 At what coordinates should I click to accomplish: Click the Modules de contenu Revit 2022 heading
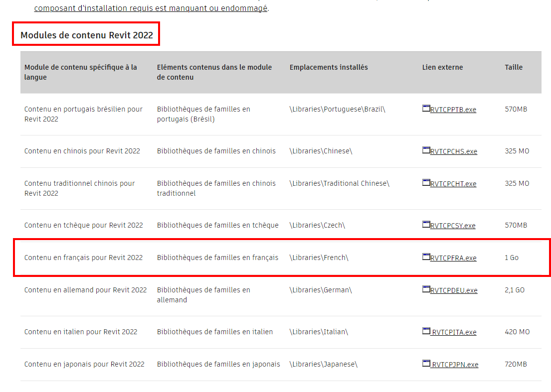[87, 35]
